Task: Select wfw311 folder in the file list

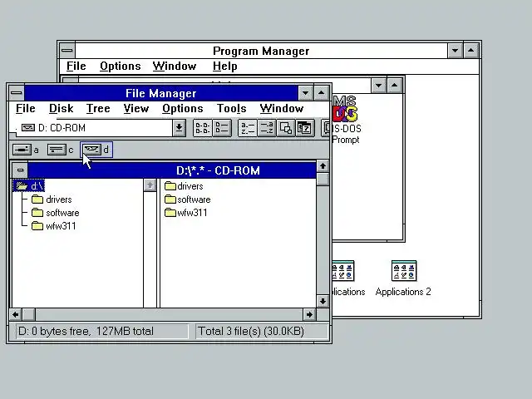Action: click(x=186, y=213)
